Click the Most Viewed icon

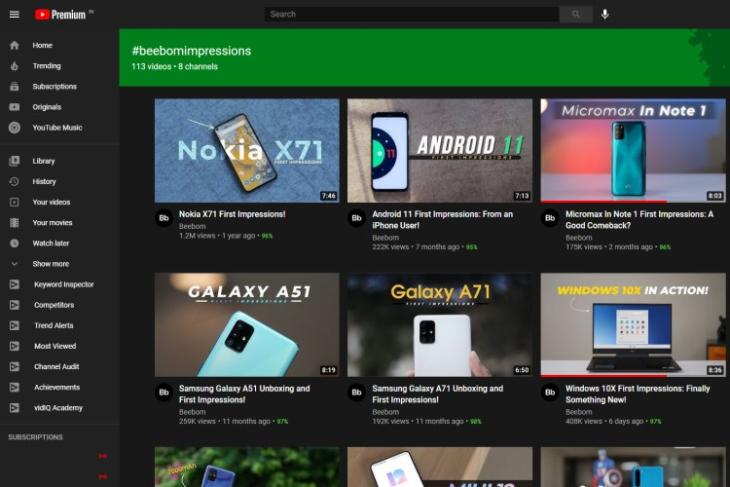pyautogui.click(x=14, y=345)
